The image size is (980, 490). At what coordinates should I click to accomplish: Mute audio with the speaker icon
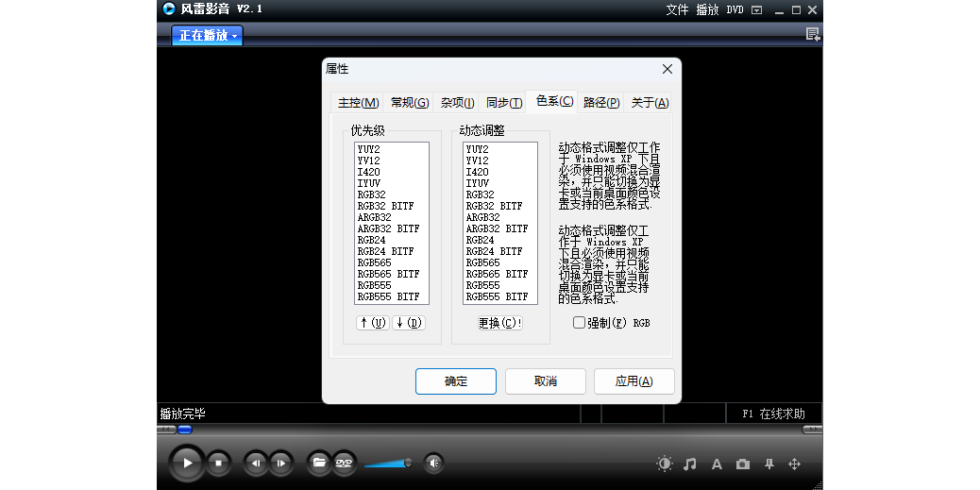433,463
